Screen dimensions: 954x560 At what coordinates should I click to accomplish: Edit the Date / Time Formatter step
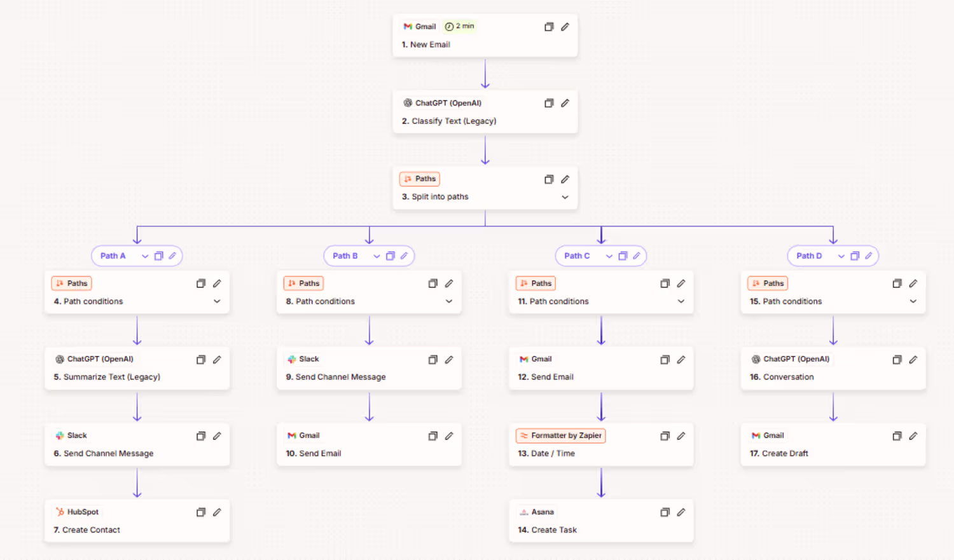681,436
